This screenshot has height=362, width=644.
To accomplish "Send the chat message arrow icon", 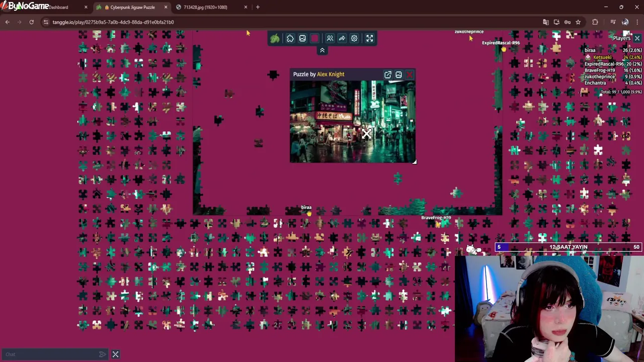I will (103, 354).
